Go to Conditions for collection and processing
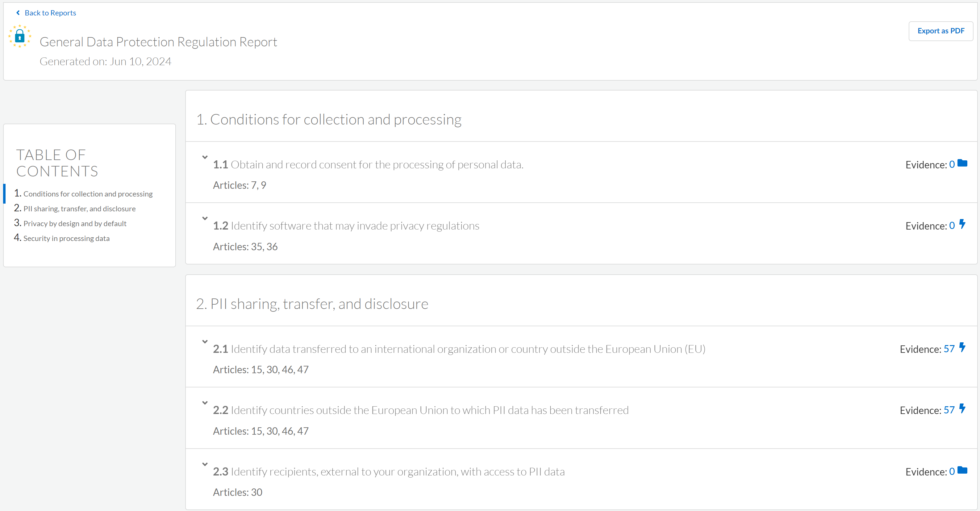The image size is (980, 511). click(88, 194)
